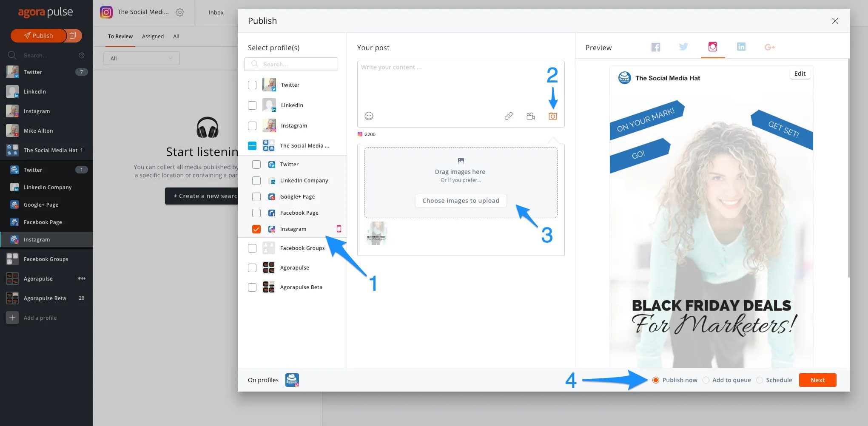Click the plus icon for Add a profile
The width and height of the screenshot is (868, 426).
pyautogui.click(x=12, y=318)
